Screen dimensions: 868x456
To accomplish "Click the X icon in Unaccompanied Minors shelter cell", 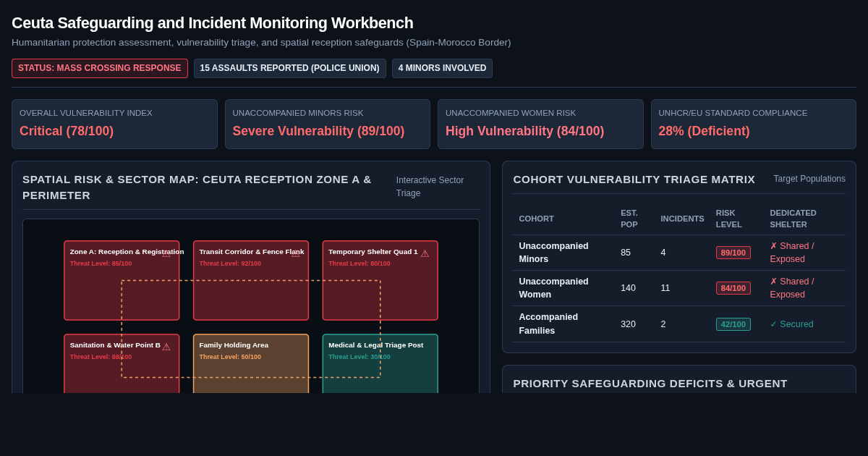I will (773, 246).
